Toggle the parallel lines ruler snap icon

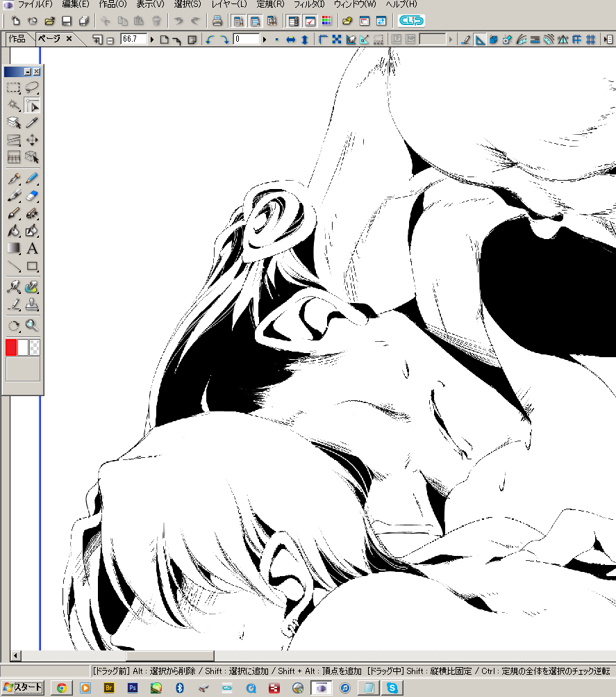point(535,40)
